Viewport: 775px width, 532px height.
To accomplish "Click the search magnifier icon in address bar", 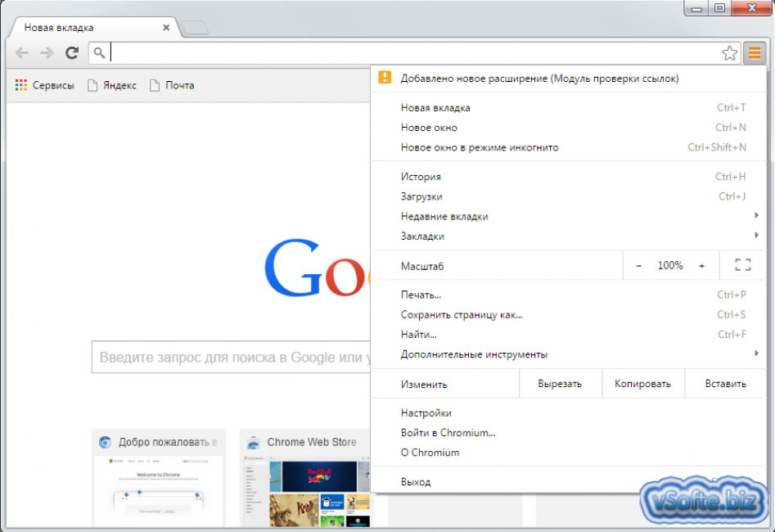I will pyautogui.click(x=99, y=53).
